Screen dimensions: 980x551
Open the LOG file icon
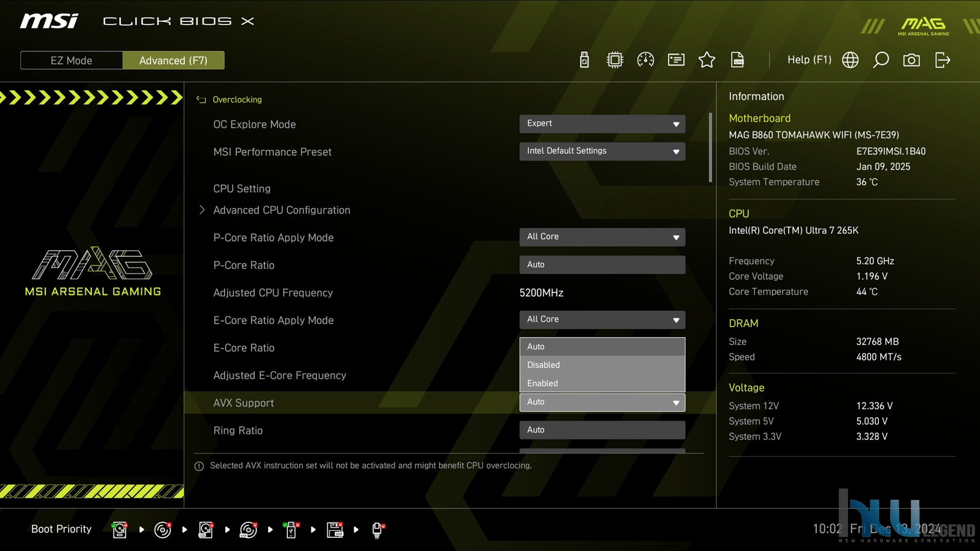(x=737, y=60)
